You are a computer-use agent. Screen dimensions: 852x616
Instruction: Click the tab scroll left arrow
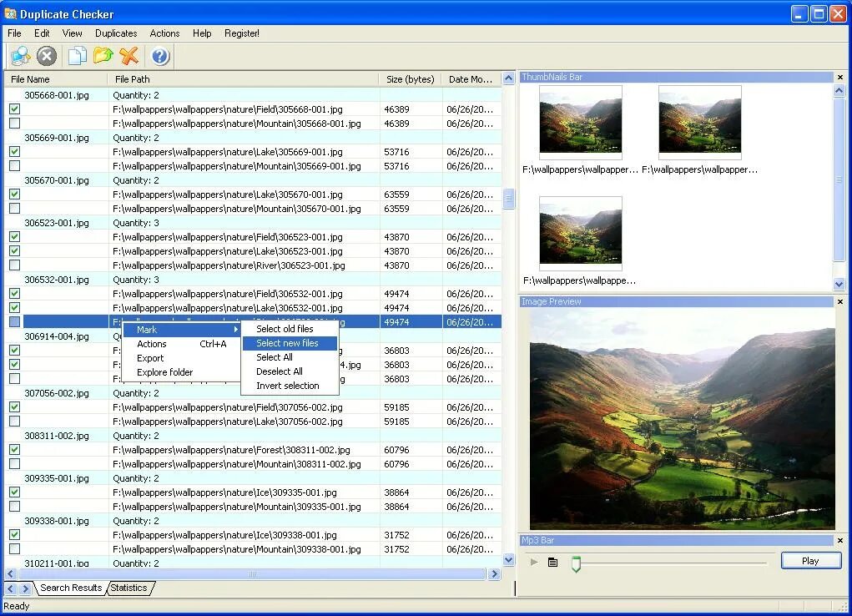[x=11, y=588]
